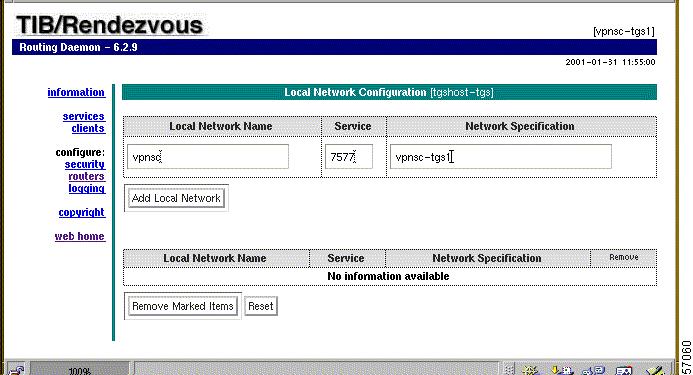Open the clients link
The height and width of the screenshot is (375, 693).
point(88,128)
